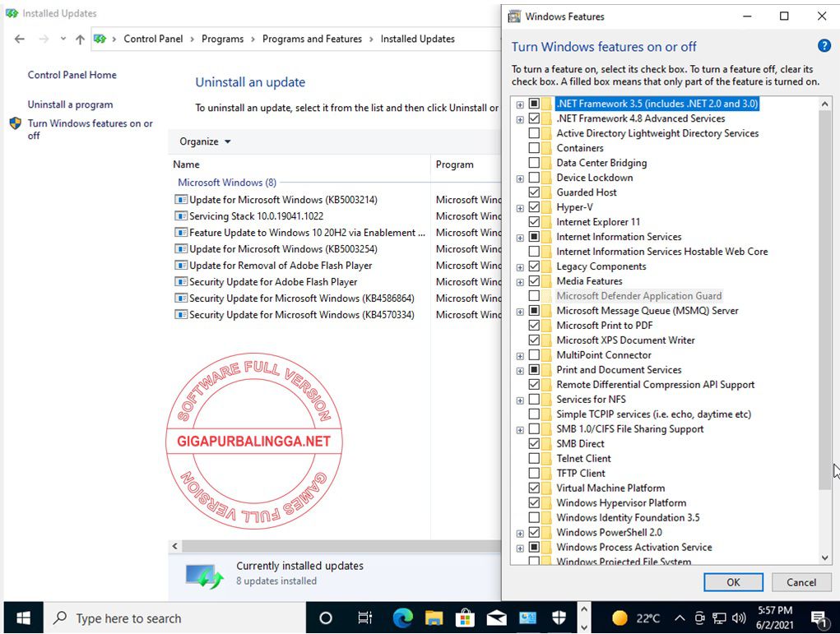
Task: Click the Control Panel taskbar icon
Action: pyautogui.click(x=527, y=618)
